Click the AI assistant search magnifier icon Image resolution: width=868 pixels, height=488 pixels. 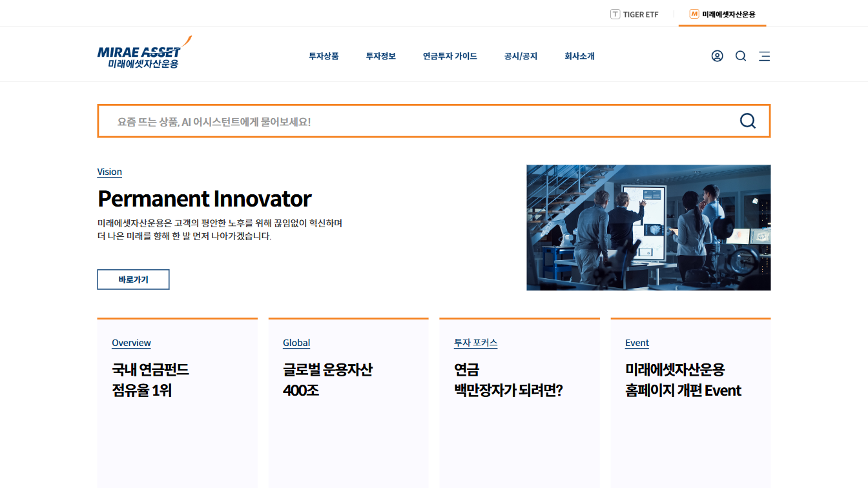point(747,121)
